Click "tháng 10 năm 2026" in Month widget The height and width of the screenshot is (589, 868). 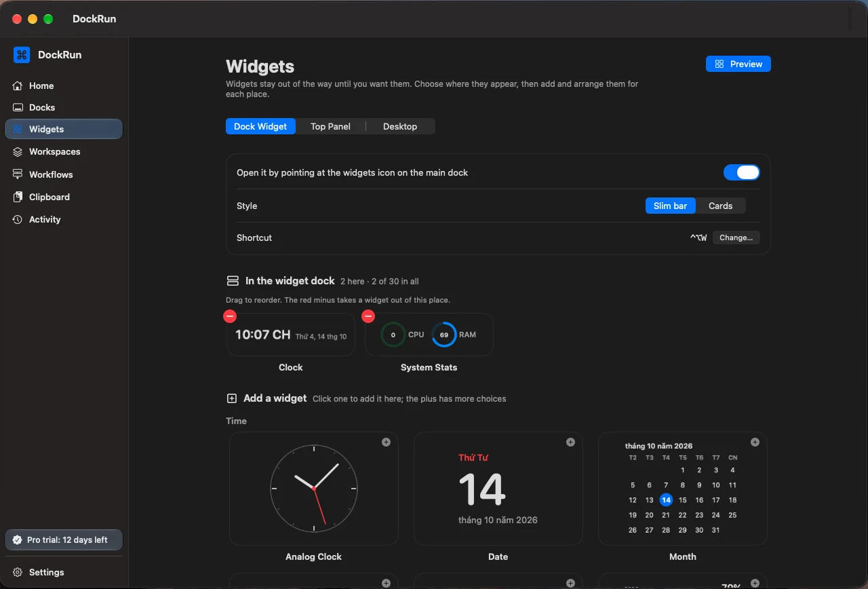pyautogui.click(x=658, y=446)
